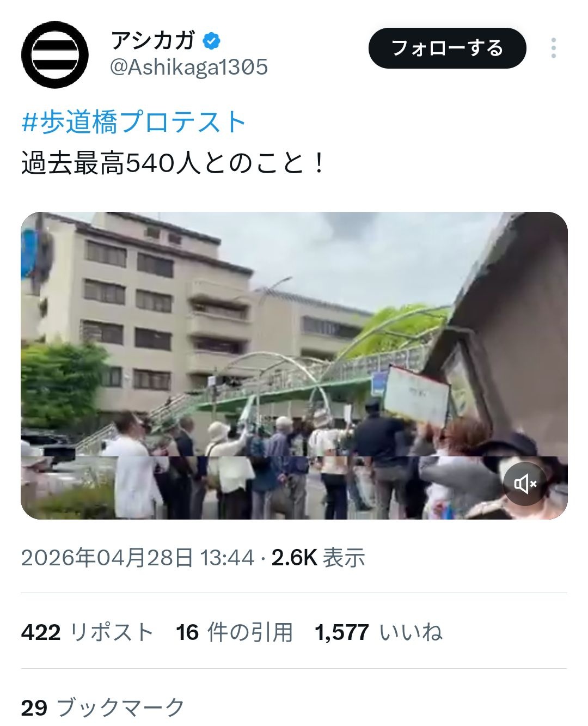Open the #歩道橋プロテスト hashtag
This screenshot has width=588, height=726.
(134, 122)
